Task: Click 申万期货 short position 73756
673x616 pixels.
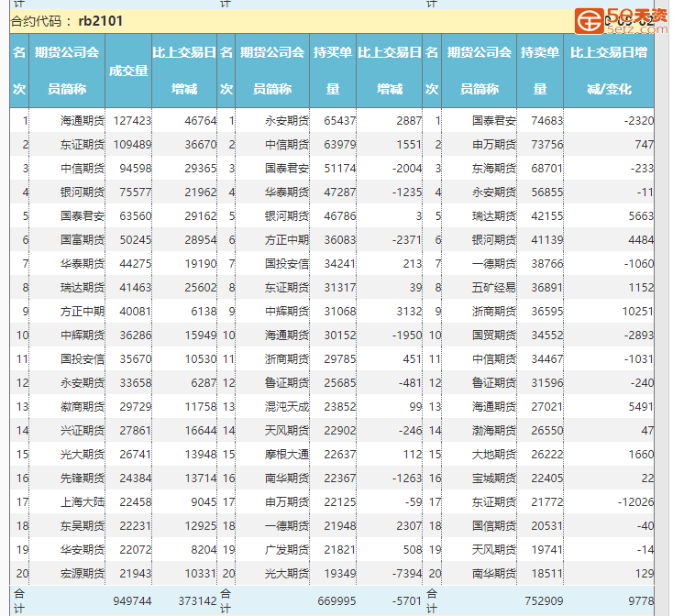Action: tap(546, 145)
